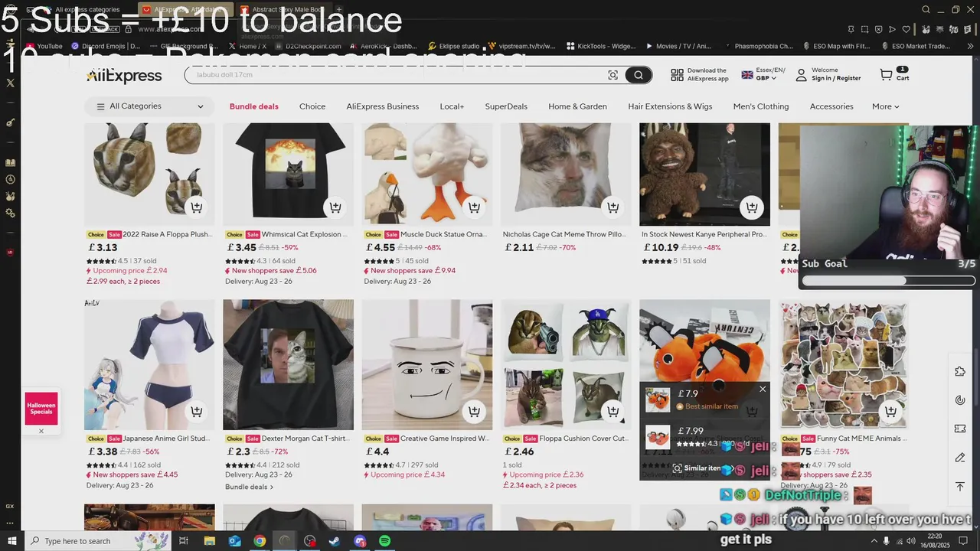Image resolution: width=980 pixels, height=551 pixels.
Task: Add Kanye Peripheral plush to cart
Action: click(752, 207)
